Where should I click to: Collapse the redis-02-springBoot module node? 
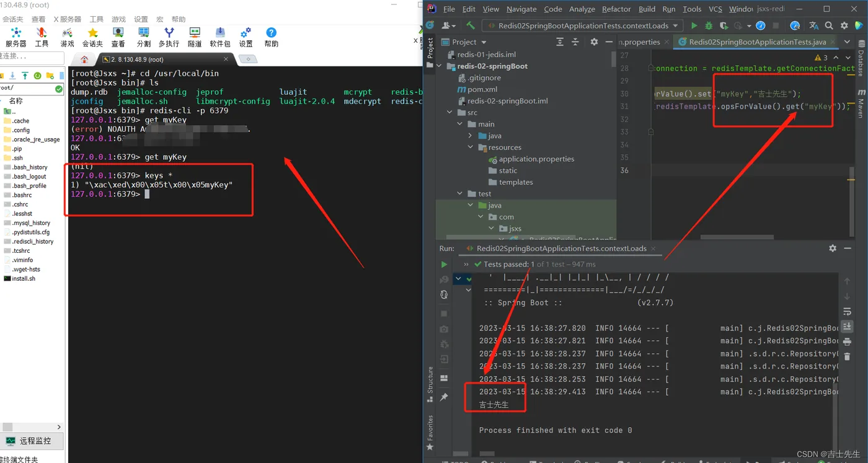click(x=440, y=66)
